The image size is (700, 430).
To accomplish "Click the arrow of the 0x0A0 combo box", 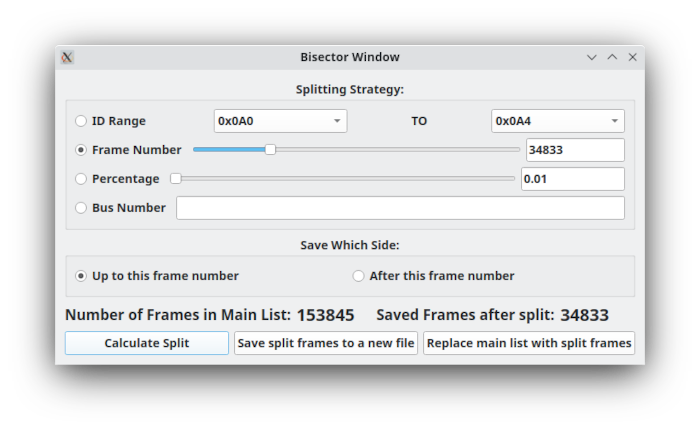I will tap(337, 121).
